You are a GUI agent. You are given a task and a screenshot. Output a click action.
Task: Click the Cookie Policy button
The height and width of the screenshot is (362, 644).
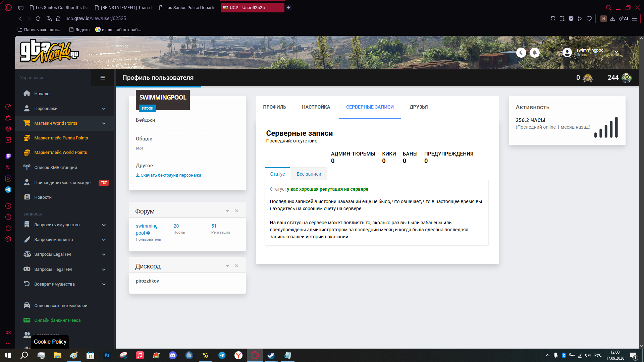50,342
